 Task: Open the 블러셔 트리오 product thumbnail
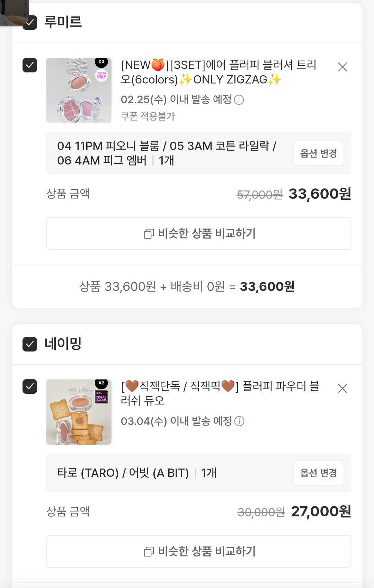(79, 91)
